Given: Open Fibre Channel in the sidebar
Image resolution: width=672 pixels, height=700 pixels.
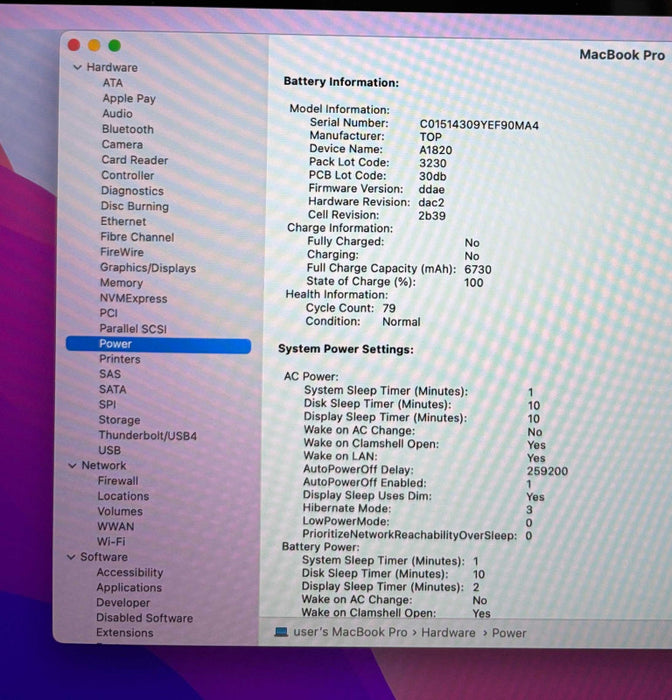Looking at the screenshot, I should (x=137, y=237).
